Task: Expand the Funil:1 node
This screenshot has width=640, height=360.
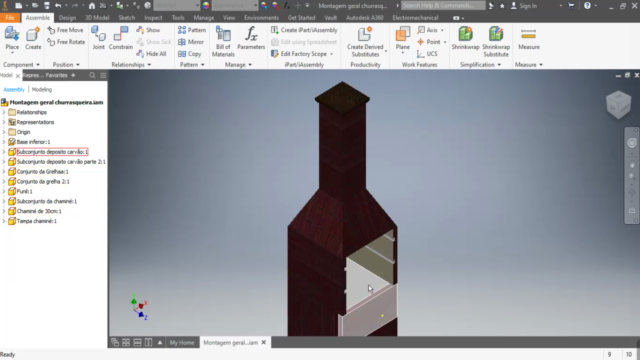Action: 4,191
